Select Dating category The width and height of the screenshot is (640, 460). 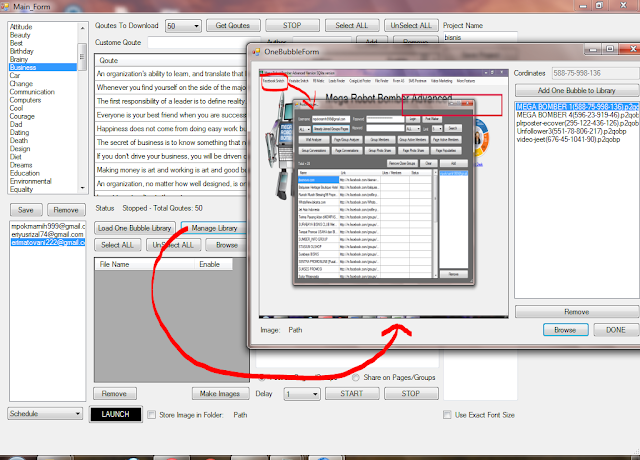tap(19, 133)
